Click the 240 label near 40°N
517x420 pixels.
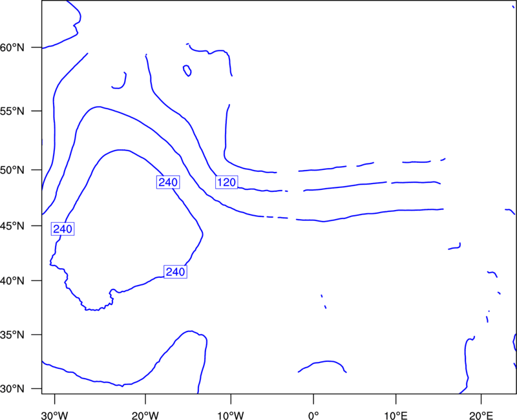(x=175, y=271)
